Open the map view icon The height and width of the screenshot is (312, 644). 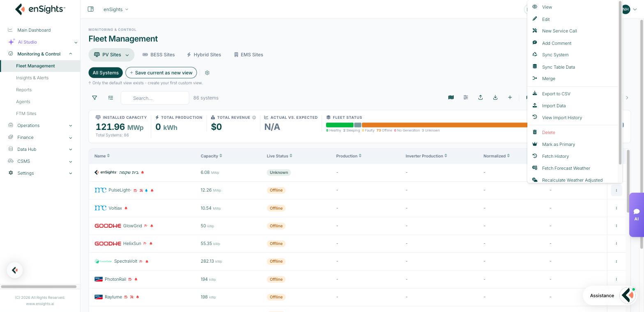[451, 97]
